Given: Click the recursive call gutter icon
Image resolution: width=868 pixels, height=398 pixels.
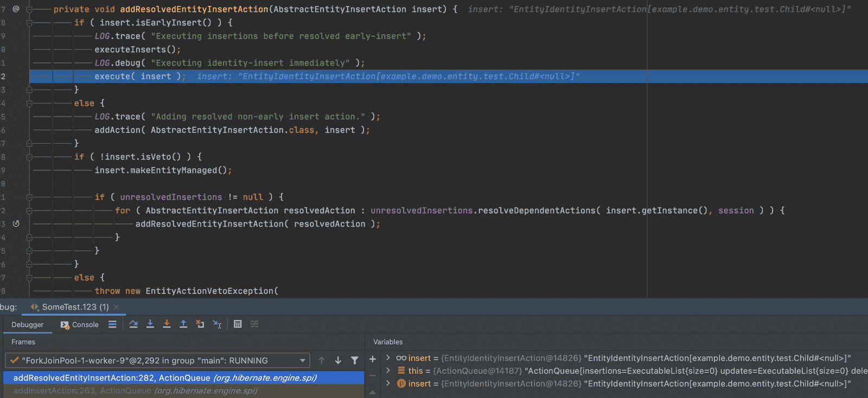Looking at the screenshot, I should tap(16, 223).
